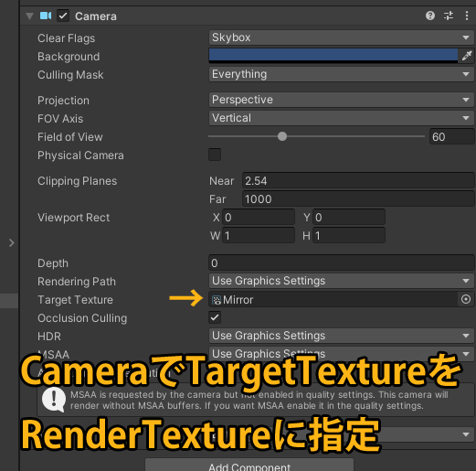The width and height of the screenshot is (476, 471).
Task: Open the Clear Flags Skybox dropdown
Action: click(341, 37)
